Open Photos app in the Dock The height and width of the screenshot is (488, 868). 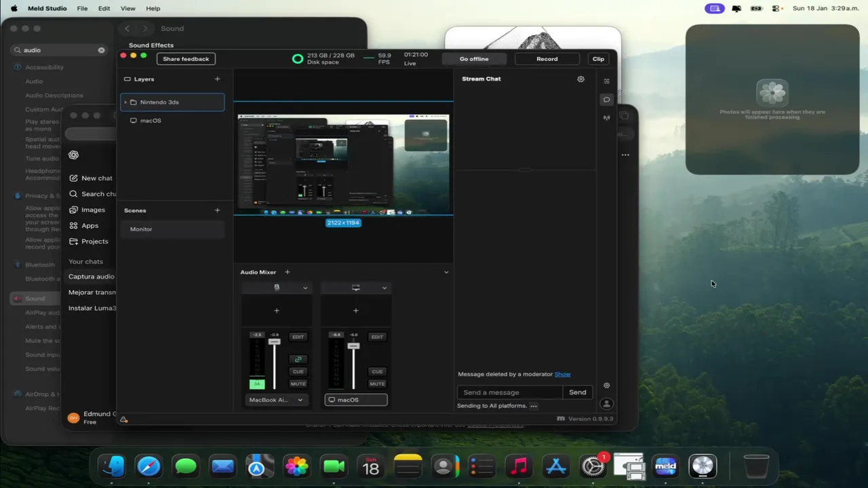pyautogui.click(x=296, y=466)
